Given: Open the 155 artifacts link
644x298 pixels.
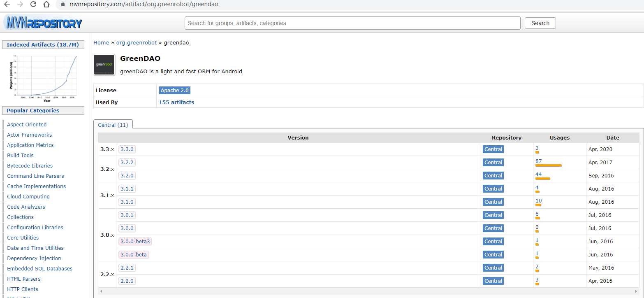Looking at the screenshot, I should (176, 102).
